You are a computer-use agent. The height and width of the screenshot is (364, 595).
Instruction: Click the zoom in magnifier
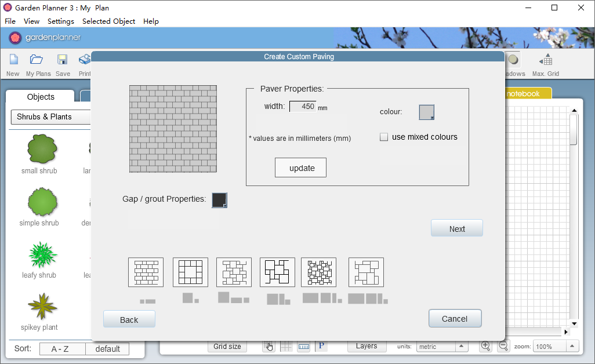click(485, 346)
